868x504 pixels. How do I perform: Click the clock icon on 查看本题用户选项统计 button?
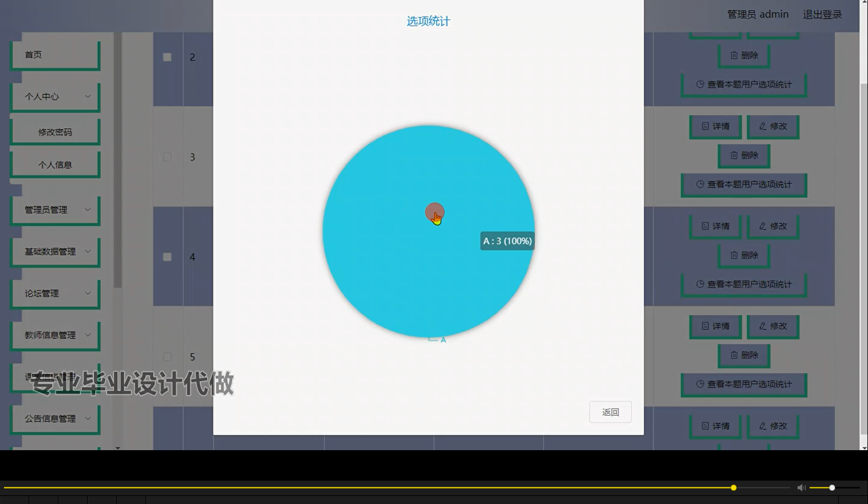(700, 84)
